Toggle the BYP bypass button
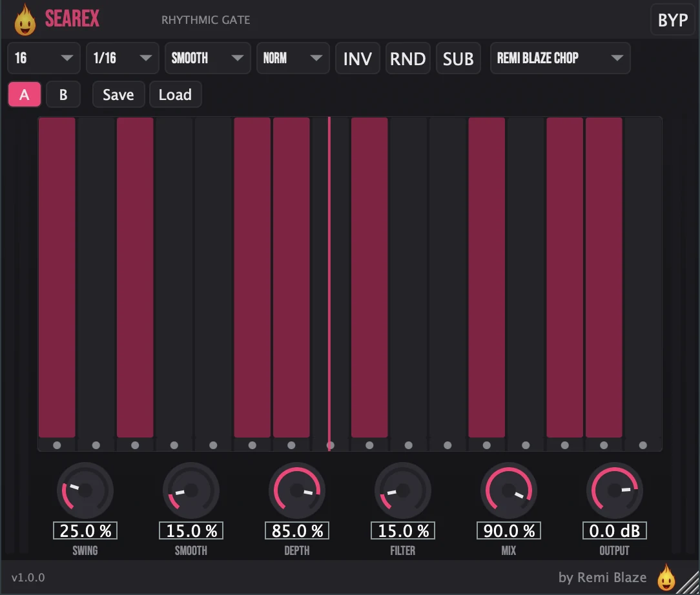700x595 pixels. 672,20
